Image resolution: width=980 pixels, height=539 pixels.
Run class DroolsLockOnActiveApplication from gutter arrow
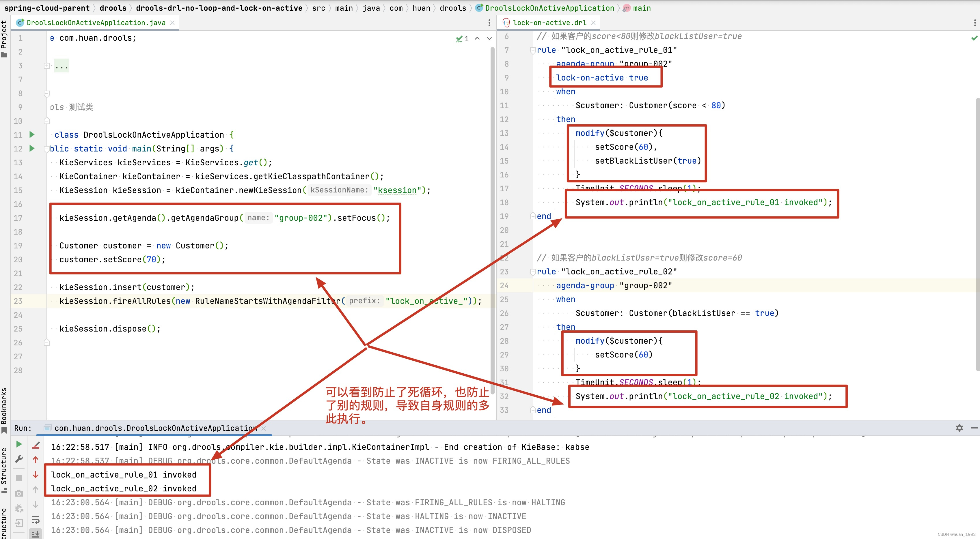tap(32, 134)
